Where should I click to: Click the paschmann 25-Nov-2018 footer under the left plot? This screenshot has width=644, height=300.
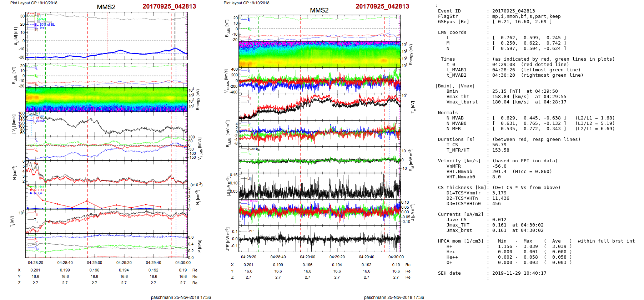pos(181,297)
